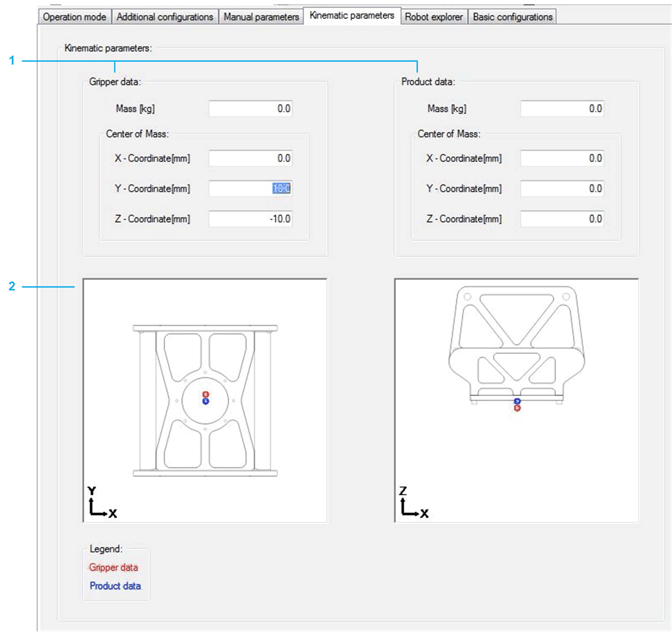Click Product Y-Coordinate input field
The height and width of the screenshot is (632, 672).
(x=562, y=189)
